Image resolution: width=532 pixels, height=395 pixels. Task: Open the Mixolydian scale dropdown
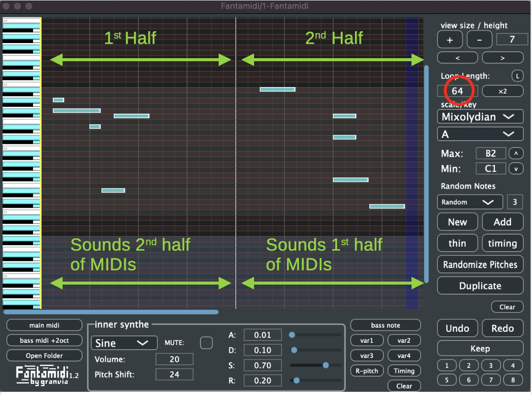coord(480,117)
